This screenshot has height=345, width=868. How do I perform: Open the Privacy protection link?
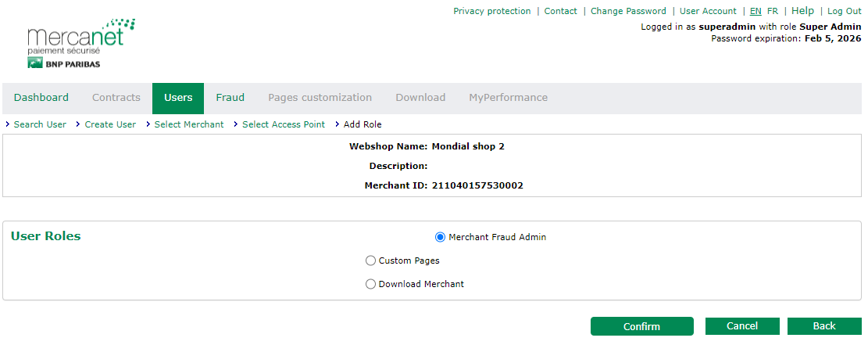coord(491,11)
